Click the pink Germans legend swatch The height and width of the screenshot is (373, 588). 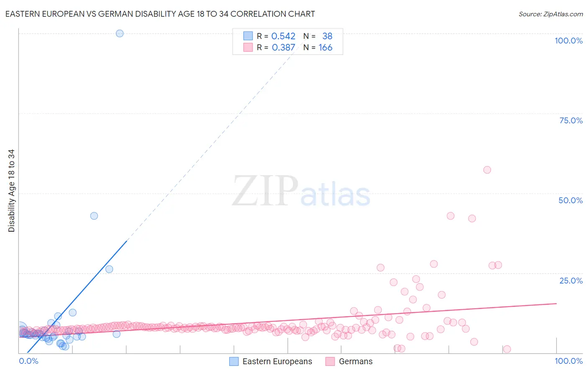pos(330,361)
